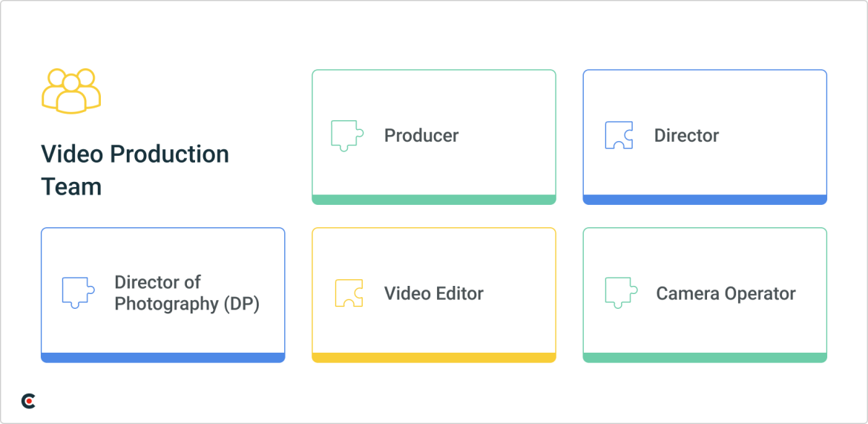Click the blue puzzle icon beside Director
868x424 pixels.
pos(619,136)
